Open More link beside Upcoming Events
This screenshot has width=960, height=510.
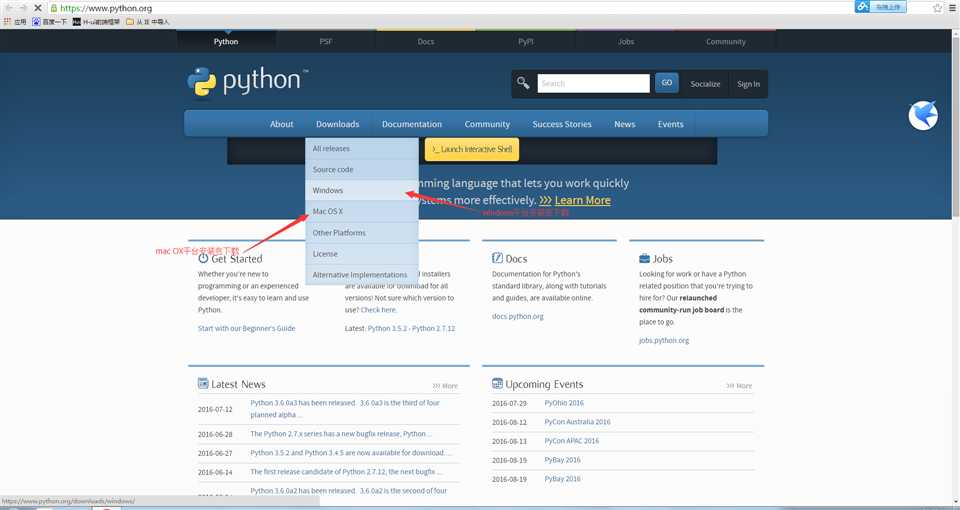click(739, 386)
